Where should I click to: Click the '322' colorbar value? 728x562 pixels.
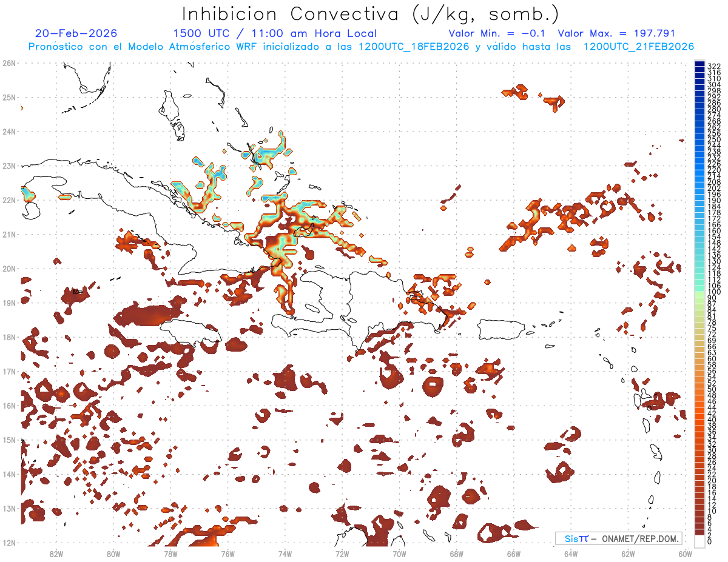click(x=713, y=66)
